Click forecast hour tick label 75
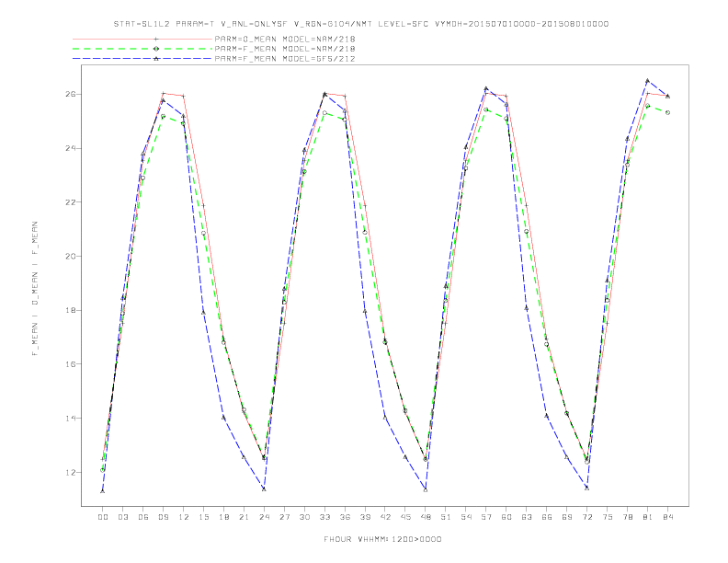The image size is (728, 563). [x=608, y=517]
